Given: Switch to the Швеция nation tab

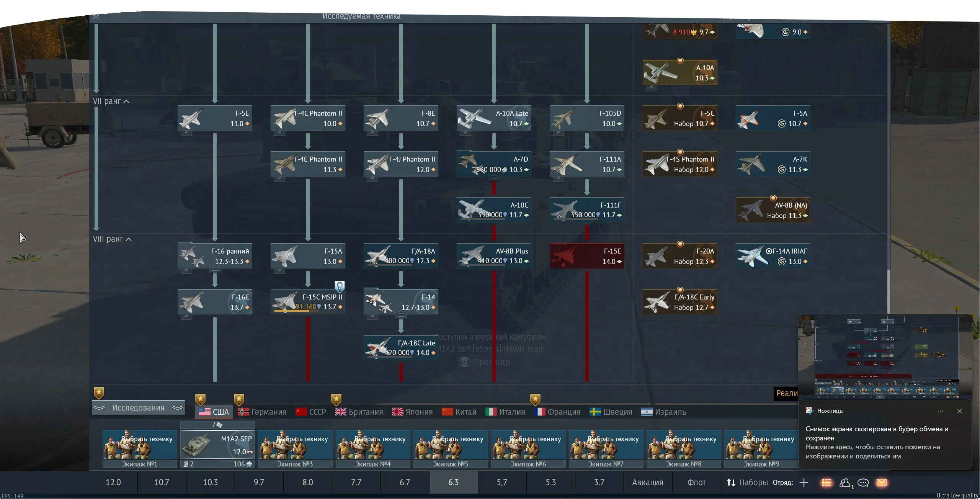Looking at the screenshot, I should click(611, 412).
